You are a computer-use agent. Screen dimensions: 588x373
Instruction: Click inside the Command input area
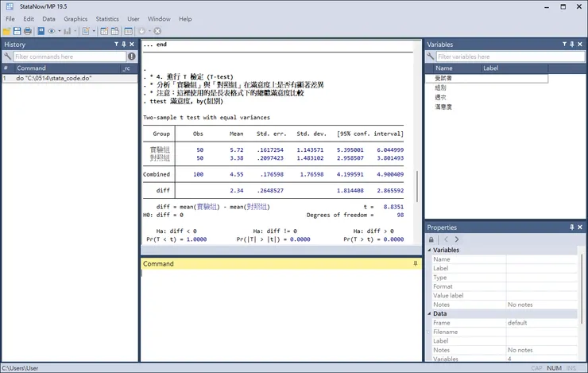tap(281, 315)
